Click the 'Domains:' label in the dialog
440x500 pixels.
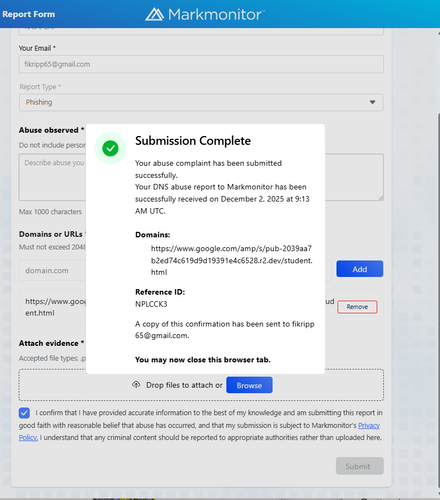(x=153, y=235)
